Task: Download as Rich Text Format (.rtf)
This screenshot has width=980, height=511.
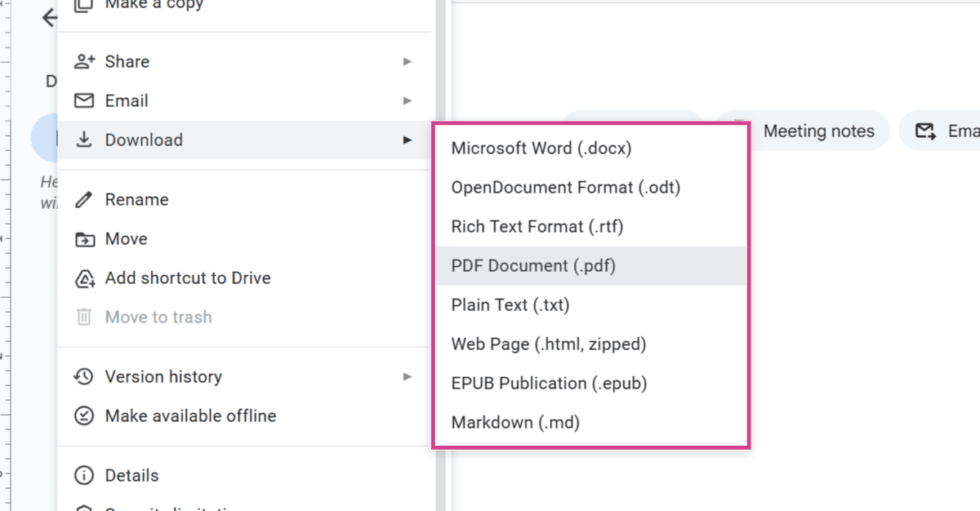Action: click(x=591, y=226)
